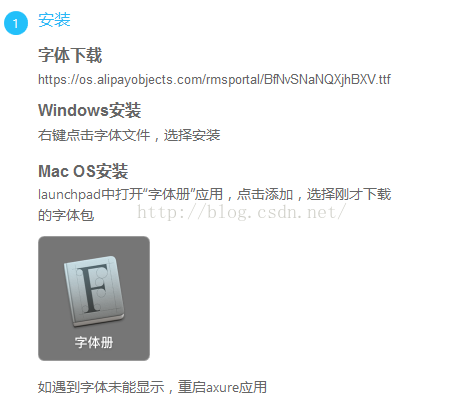Image resolution: width=465 pixels, height=402 pixels.
Task: Click the gray Font Book thumbnail tile
Action: click(94, 298)
